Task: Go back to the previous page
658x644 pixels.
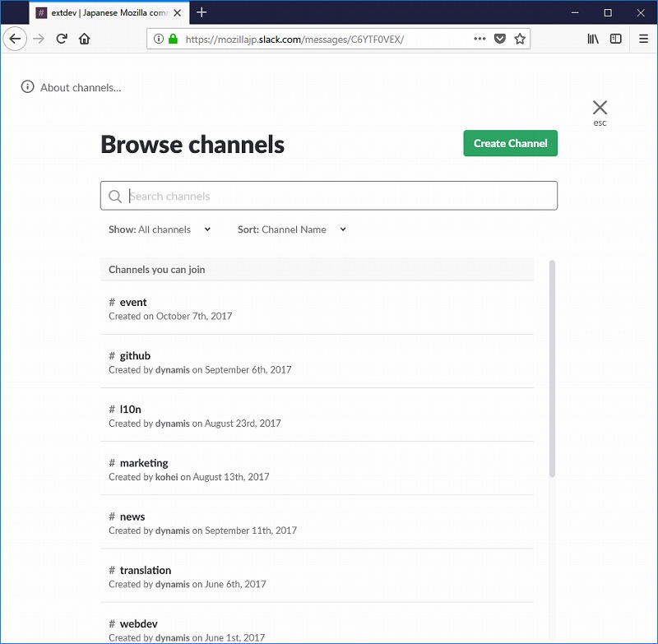Action: pyautogui.click(x=15, y=39)
